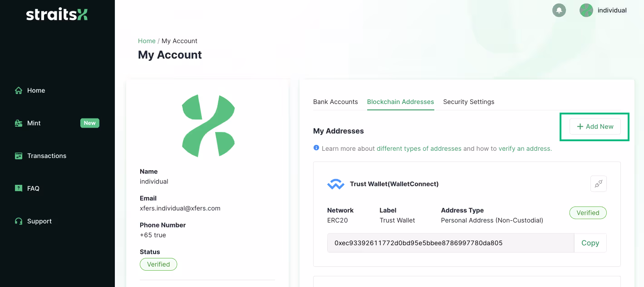The height and width of the screenshot is (287, 644).
Task: Click the Address Type column label
Action: (462, 210)
